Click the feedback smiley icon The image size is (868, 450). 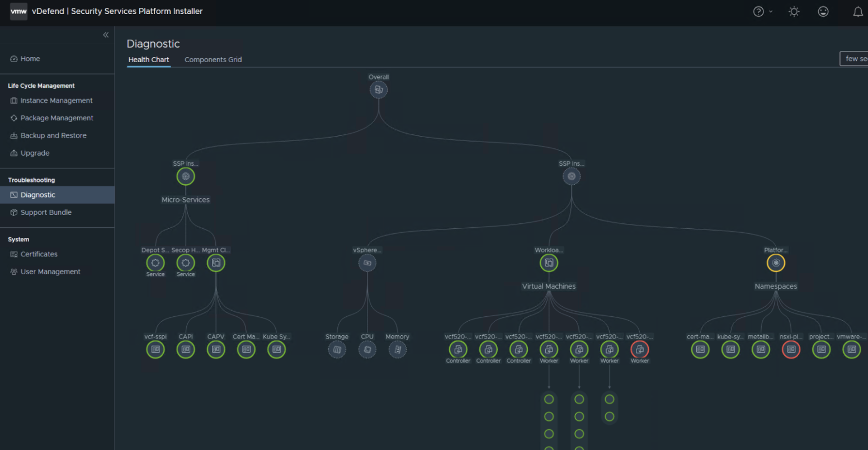tap(823, 12)
